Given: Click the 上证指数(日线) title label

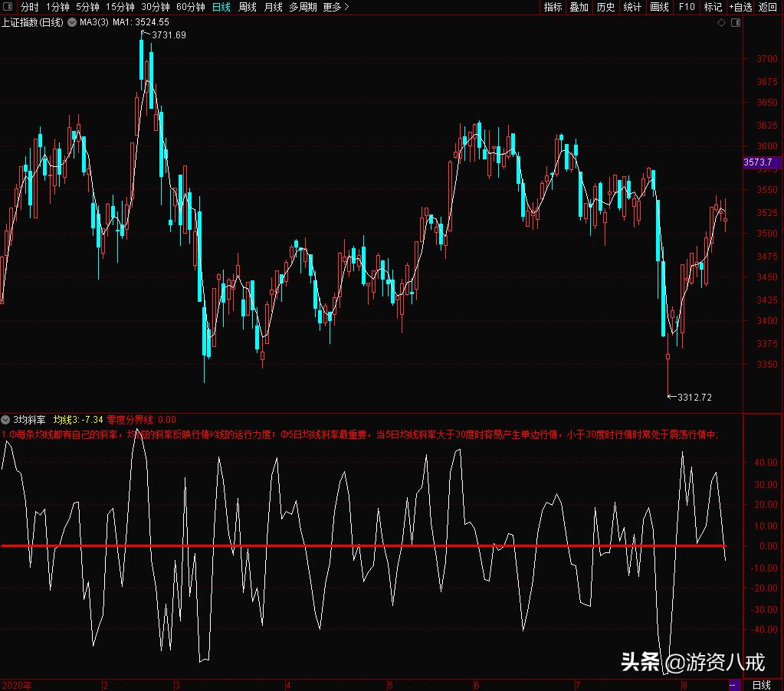Looking at the screenshot, I should [32, 22].
